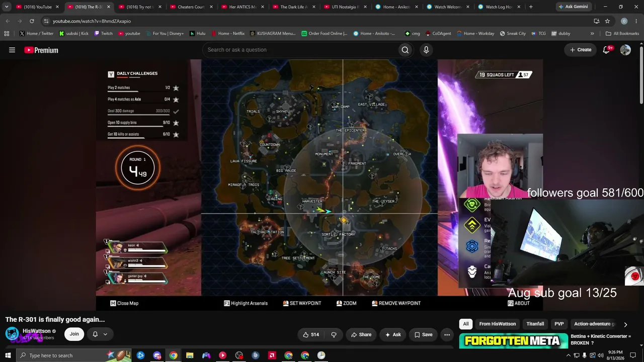This screenshot has width=644, height=362.
Task: Go to YouTube Premium home via logo
Action: (41, 50)
